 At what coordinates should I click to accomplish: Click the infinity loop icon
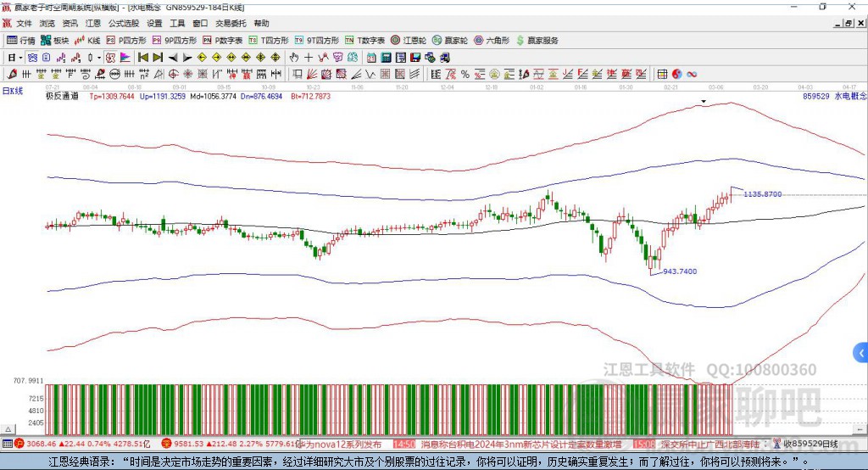coord(692,75)
